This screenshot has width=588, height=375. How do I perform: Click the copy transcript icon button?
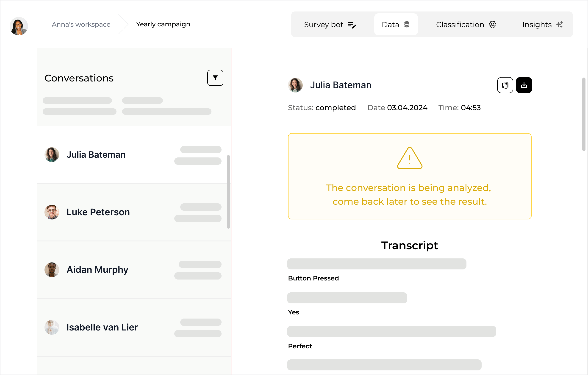coord(505,85)
